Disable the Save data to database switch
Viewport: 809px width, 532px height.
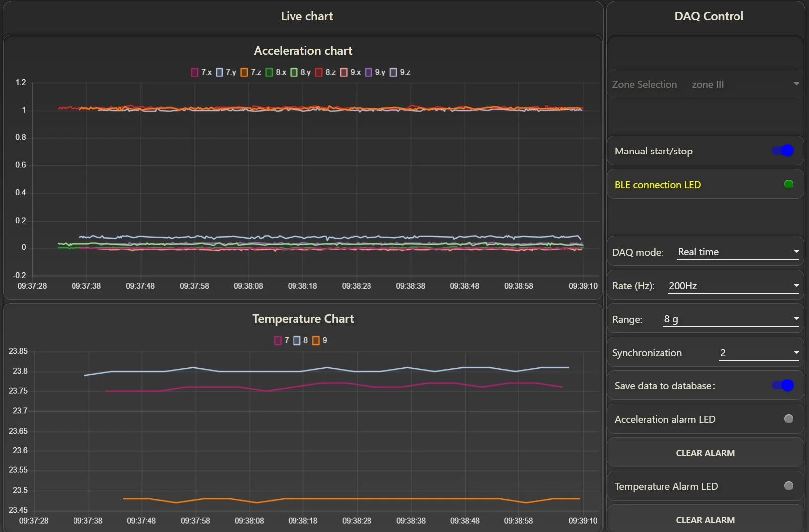click(783, 385)
